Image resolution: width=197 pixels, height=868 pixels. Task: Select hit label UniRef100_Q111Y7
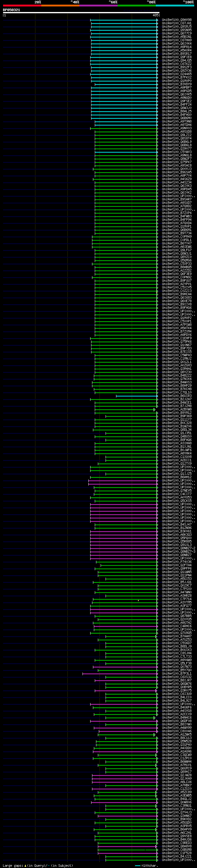(x=176, y=419)
